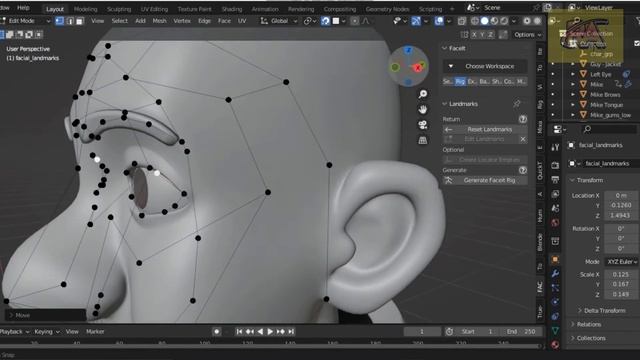
Task: Select rendered viewport shading mode
Action: (504, 21)
